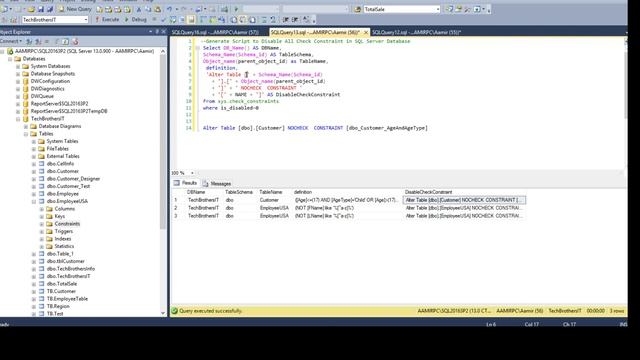Click the Object Explorer vertical scrollbar
Image resolution: width=640 pixels, height=360 pixels.
click(x=163, y=143)
